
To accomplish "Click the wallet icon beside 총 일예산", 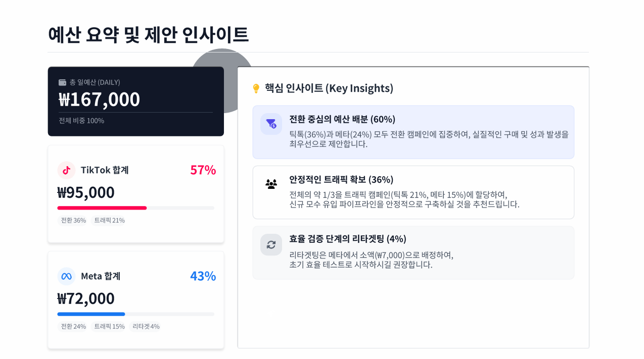I will point(63,82).
